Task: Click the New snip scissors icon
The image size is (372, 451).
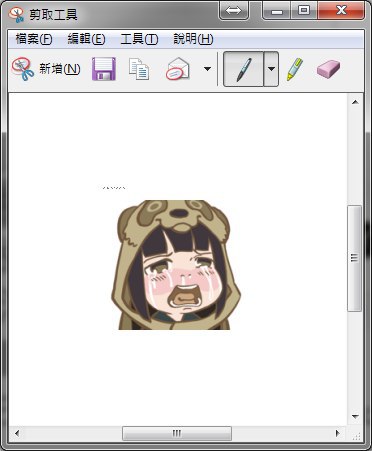Action: pyautogui.click(x=23, y=69)
